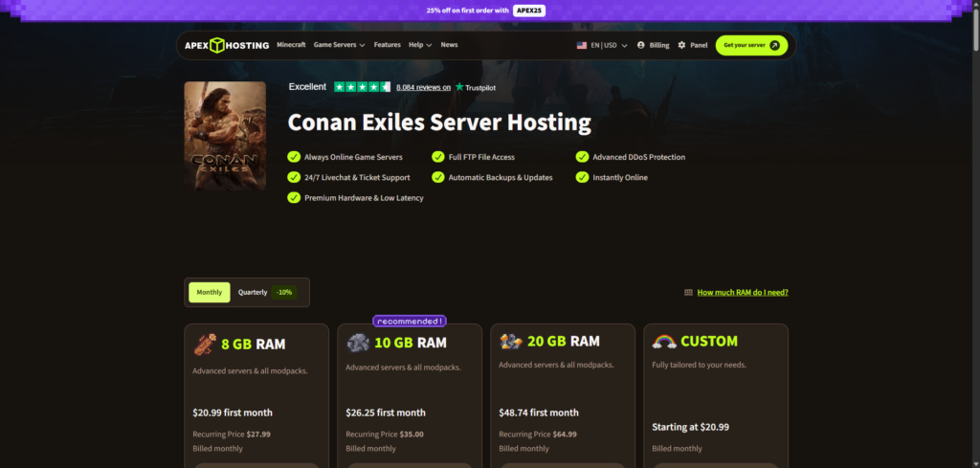
Task: Click the Trustpilot star rating
Action: pyautogui.click(x=363, y=87)
